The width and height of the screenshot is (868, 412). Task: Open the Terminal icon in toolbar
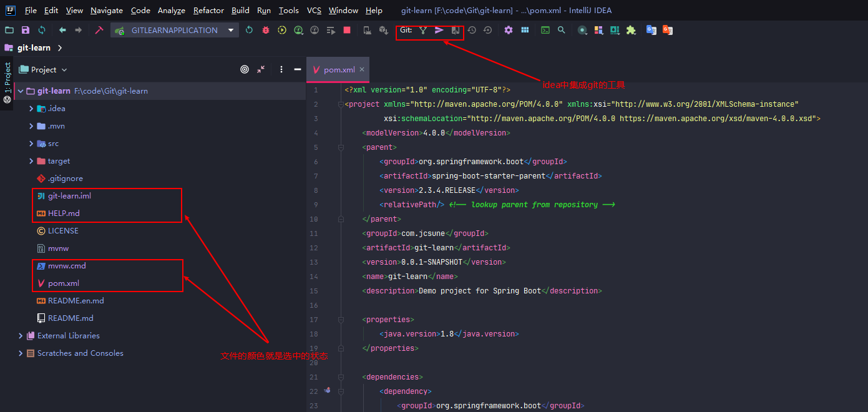545,30
